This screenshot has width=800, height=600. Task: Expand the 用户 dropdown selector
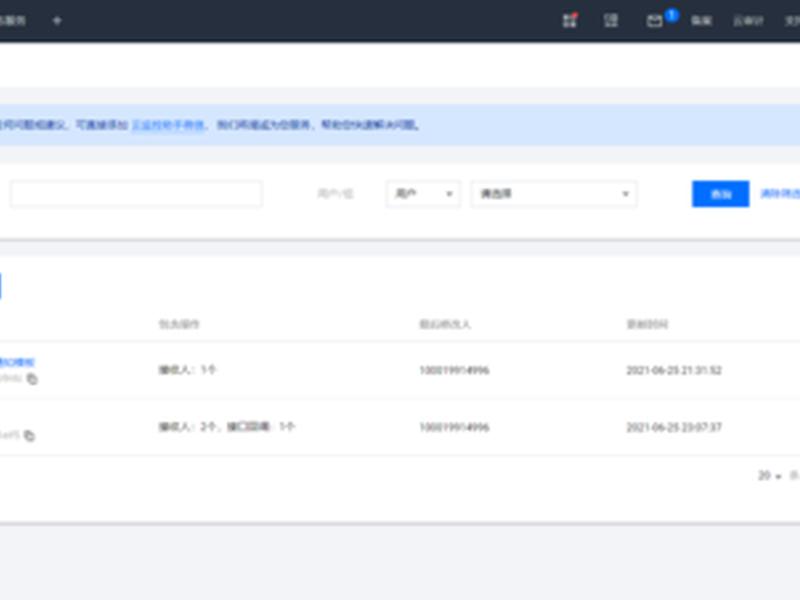click(423, 194)
